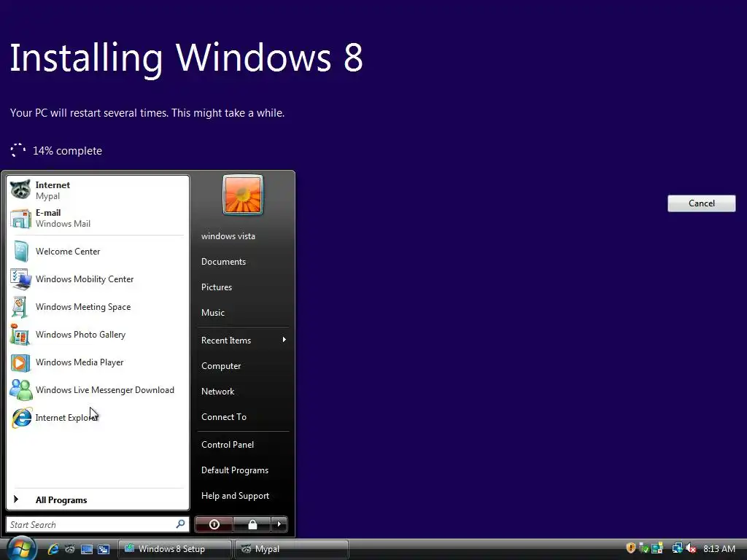This screenshot has height=560, width=747.
Task: Open Music from the Start menu
Action: tap(243, 312)
